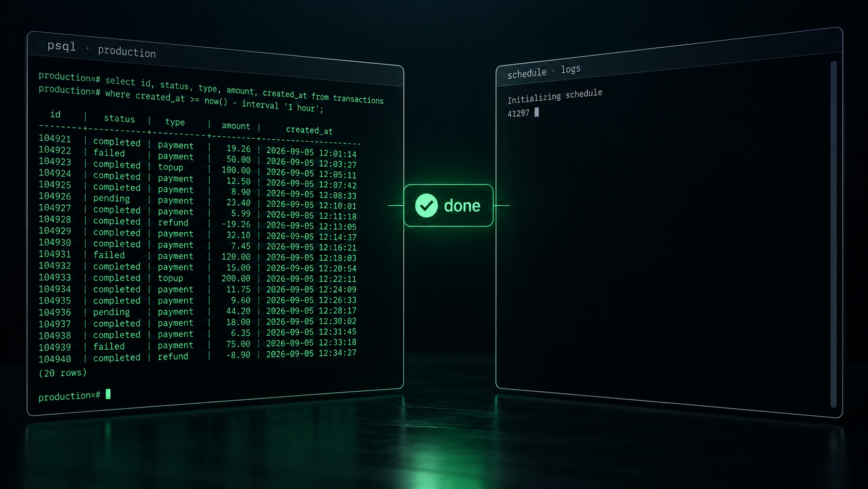Screen dimensions: 868x489
Task: Select the 'schedule · logs' window title
Action: coord(544,71)
